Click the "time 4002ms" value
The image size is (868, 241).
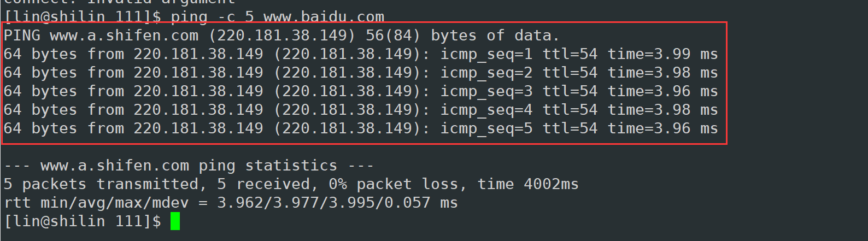[x=527, y=185]
